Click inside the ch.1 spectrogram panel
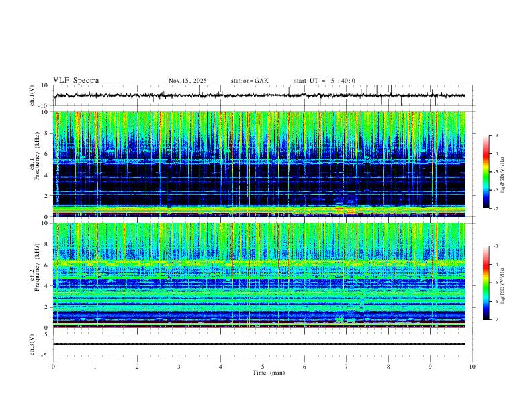The width and height of the screenshot is (532, 411). pyautogui.click(x=259, y=164)
